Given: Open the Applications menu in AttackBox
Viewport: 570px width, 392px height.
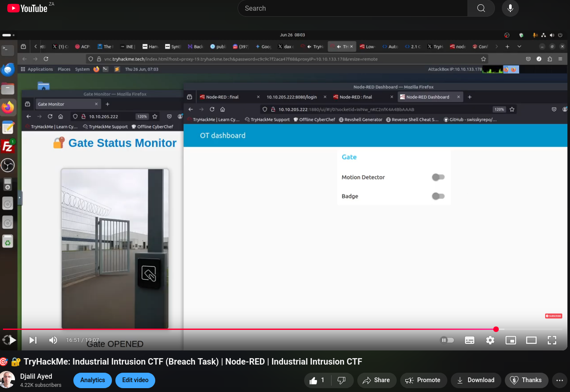Looking at the screenshot, I should 40,69.
